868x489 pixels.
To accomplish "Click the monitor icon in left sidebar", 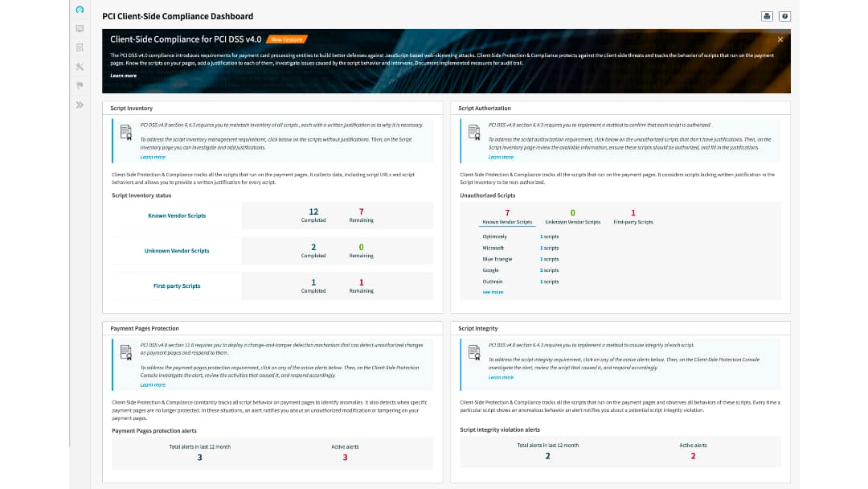I will coord(79,29).
